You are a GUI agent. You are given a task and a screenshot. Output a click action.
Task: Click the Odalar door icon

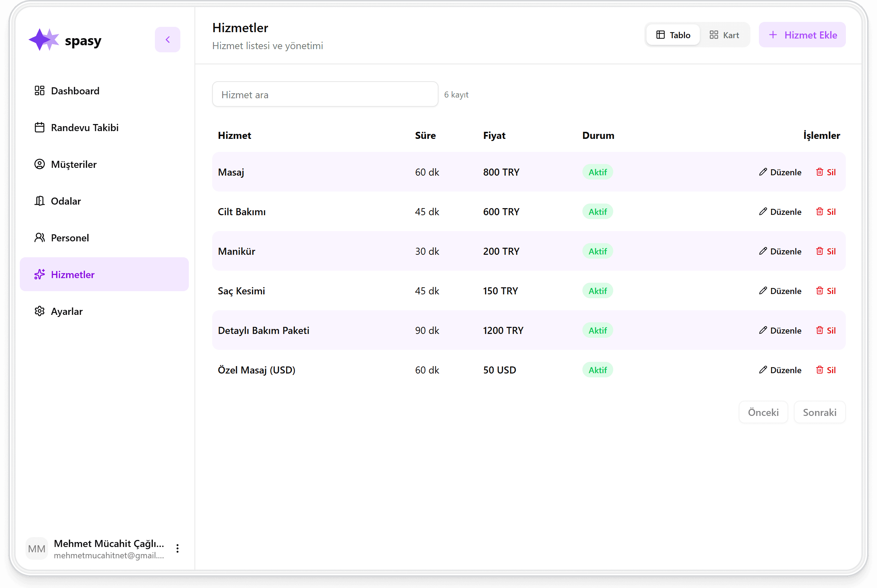click(x=39, y=201)
